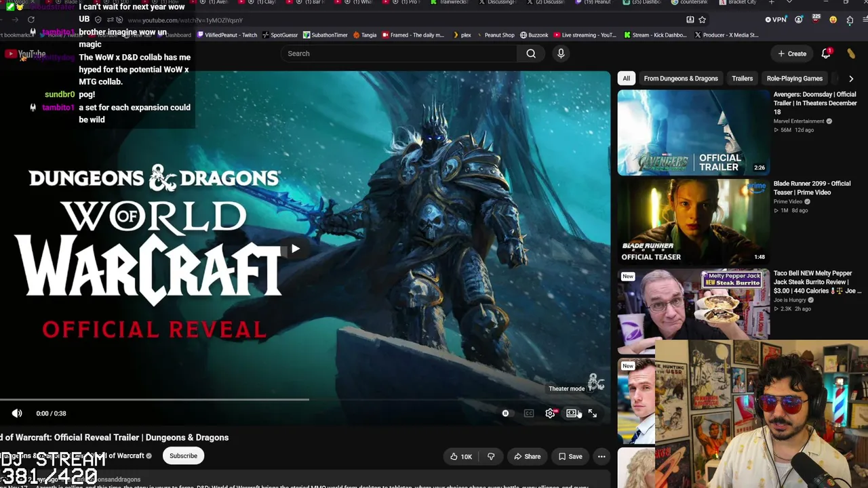Open YouTube notifications bell
The image size is (868, 488).
pyautogui.click(x=826, y=54)
